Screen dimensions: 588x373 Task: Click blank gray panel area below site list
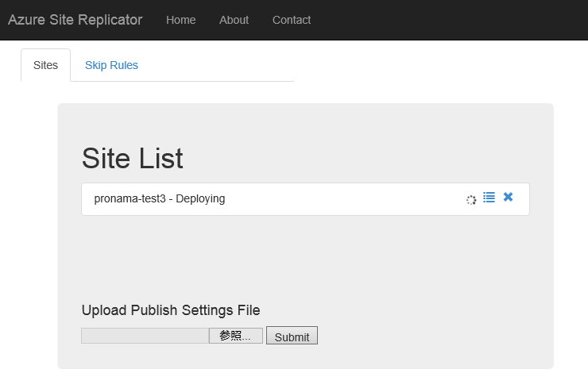pyautogui.click(x=305, y=255)
